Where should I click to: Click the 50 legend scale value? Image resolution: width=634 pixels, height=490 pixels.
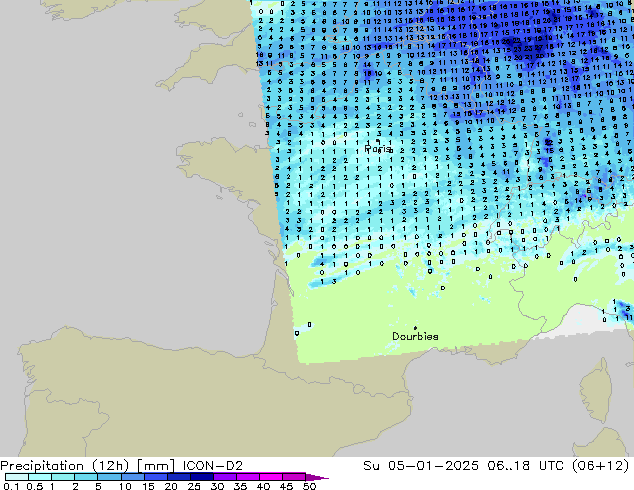point(309,486)
